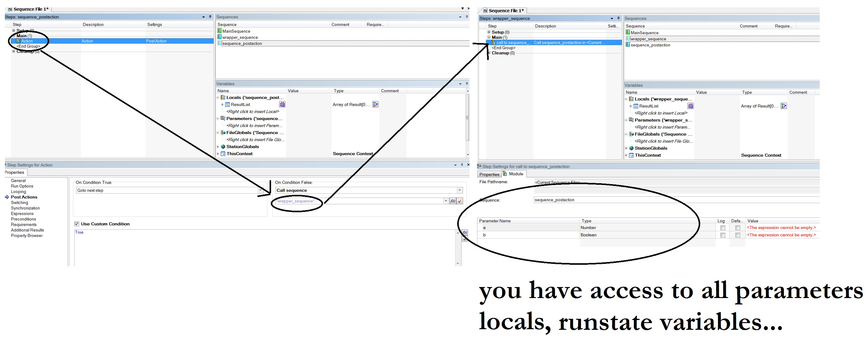This screenshot has width=868, height=364.
Task: Click ResultList type icon in right Variables pane
Action: 784,106
